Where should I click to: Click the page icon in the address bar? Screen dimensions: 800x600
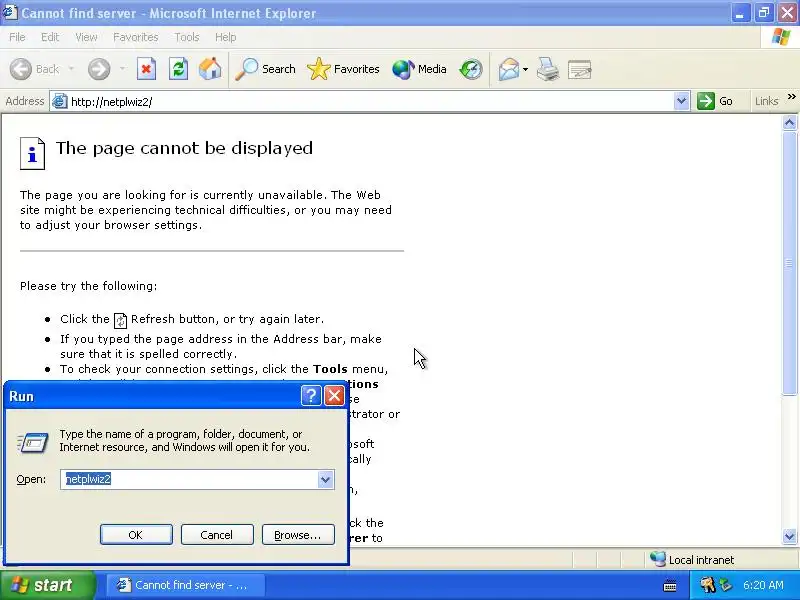pyautogui.click(x=60, y=101)
